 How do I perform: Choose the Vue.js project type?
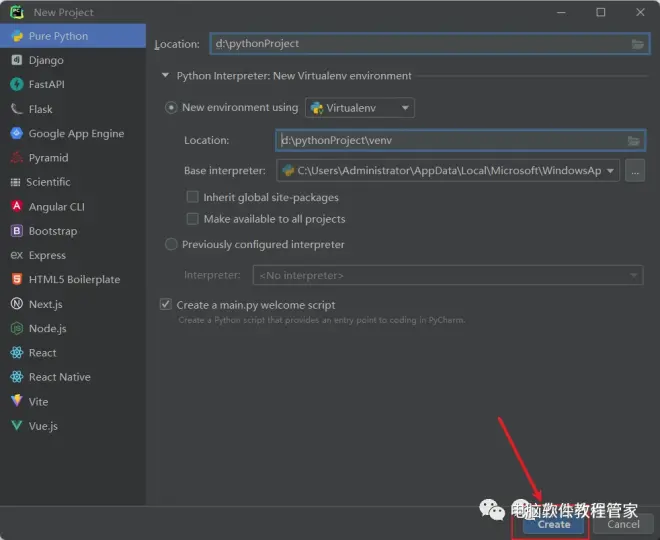click(x=73, y=426)
